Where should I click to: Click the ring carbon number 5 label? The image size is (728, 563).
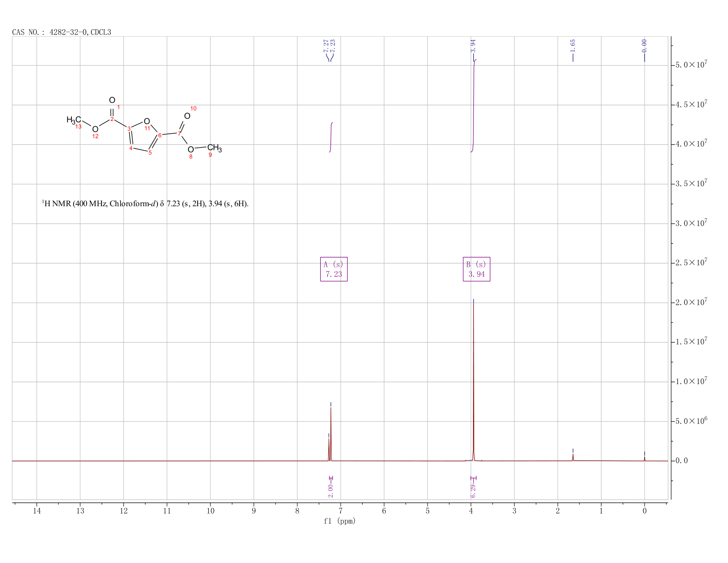coord(150,153)
